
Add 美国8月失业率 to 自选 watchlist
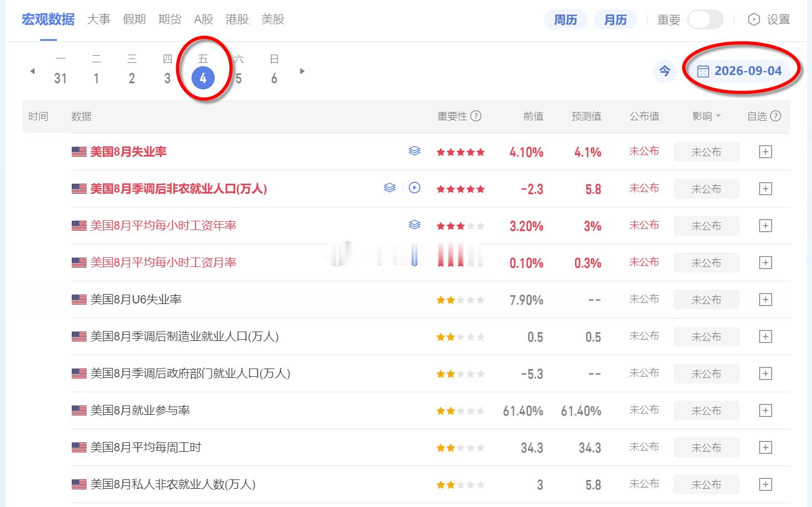pos(765,152)
